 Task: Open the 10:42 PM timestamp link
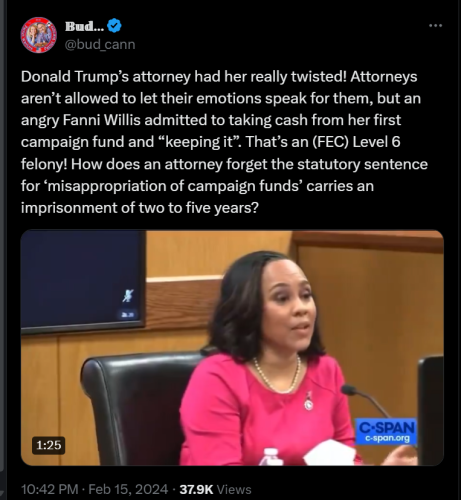click(x=49, y=489)
